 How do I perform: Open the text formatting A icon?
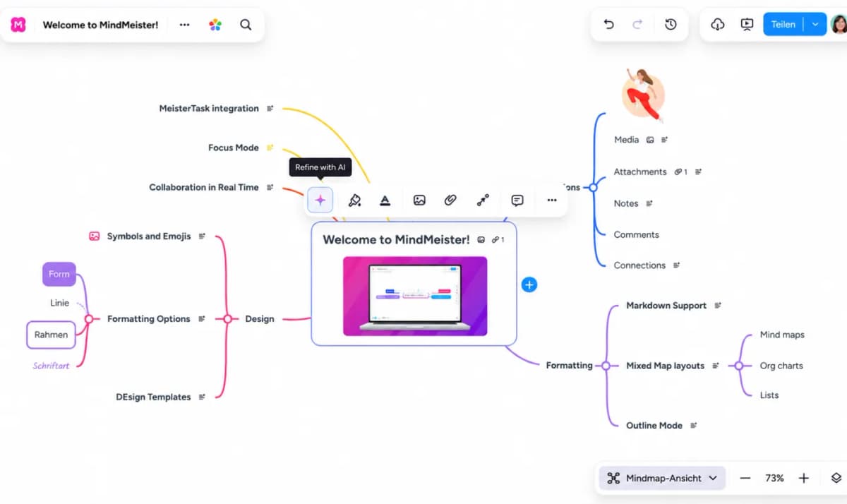tap(385, 200)
